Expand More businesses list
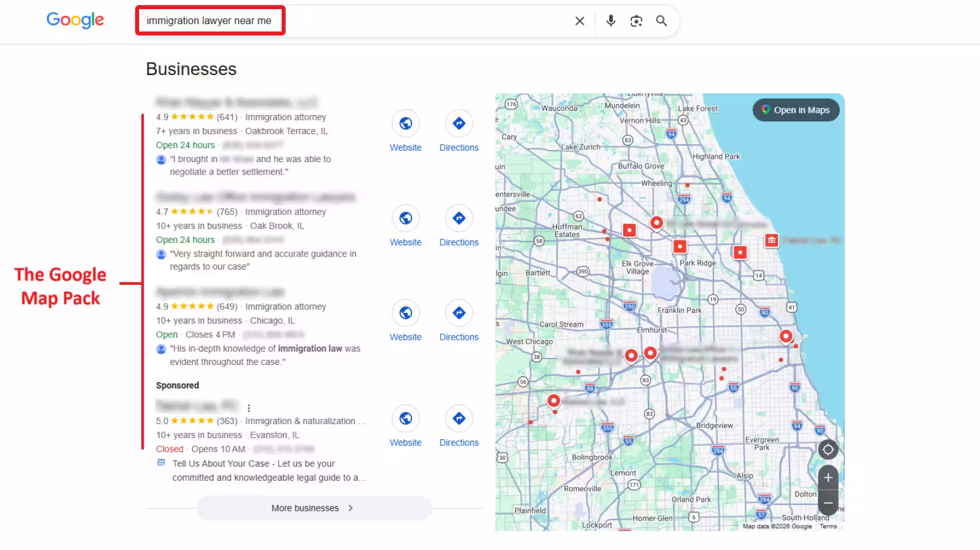The image size is (980, 550). (x=314, y=508)
